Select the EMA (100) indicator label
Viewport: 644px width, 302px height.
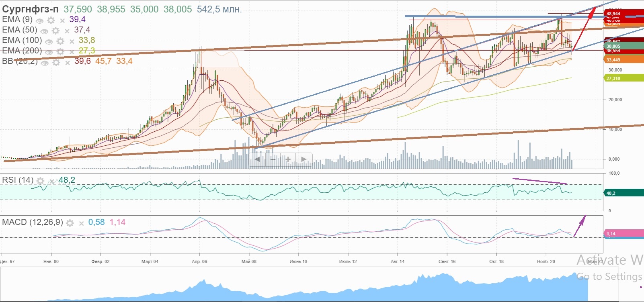(22, 40)
